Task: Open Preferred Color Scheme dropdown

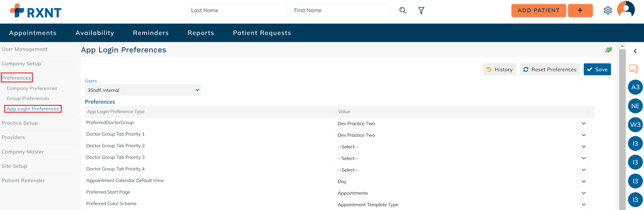Action: pos(462,205)
